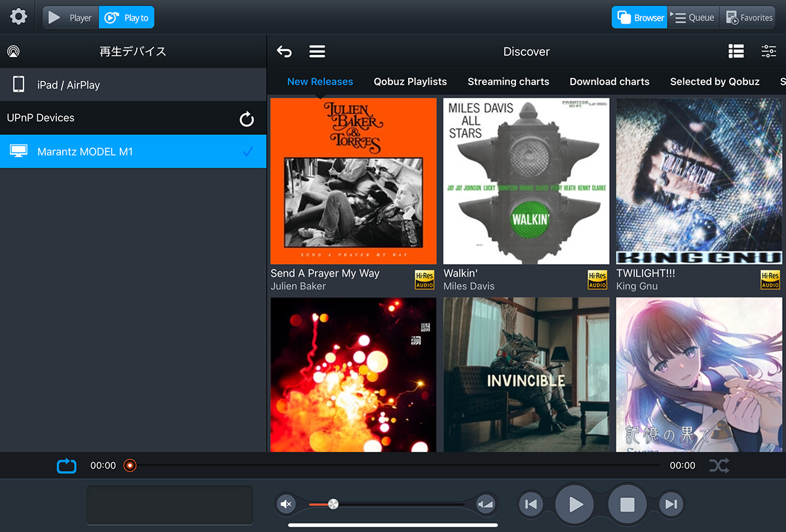Click the back arrow in Discover header
The image size is (786, 532).
click(x=284, y=52)
